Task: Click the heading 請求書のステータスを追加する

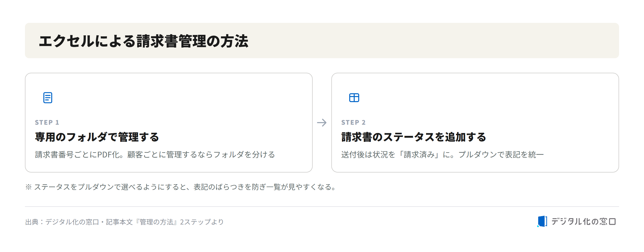Action: click(x=413, y=137)
